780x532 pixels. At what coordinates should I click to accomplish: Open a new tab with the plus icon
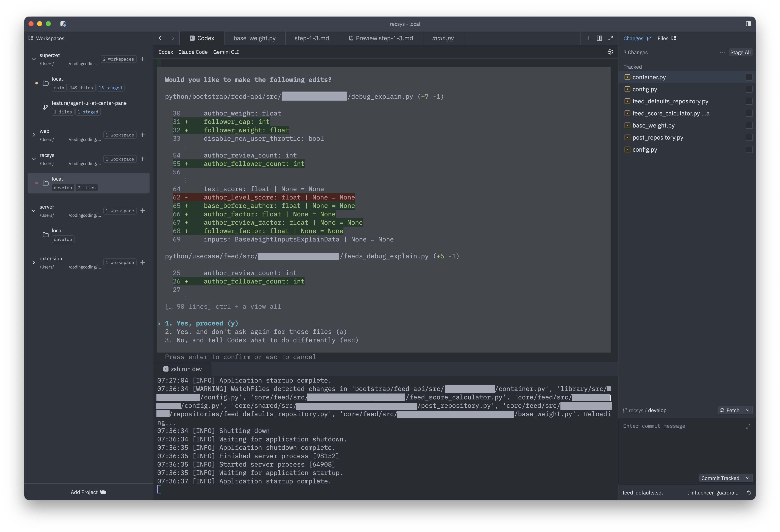(x=588, y=38)
